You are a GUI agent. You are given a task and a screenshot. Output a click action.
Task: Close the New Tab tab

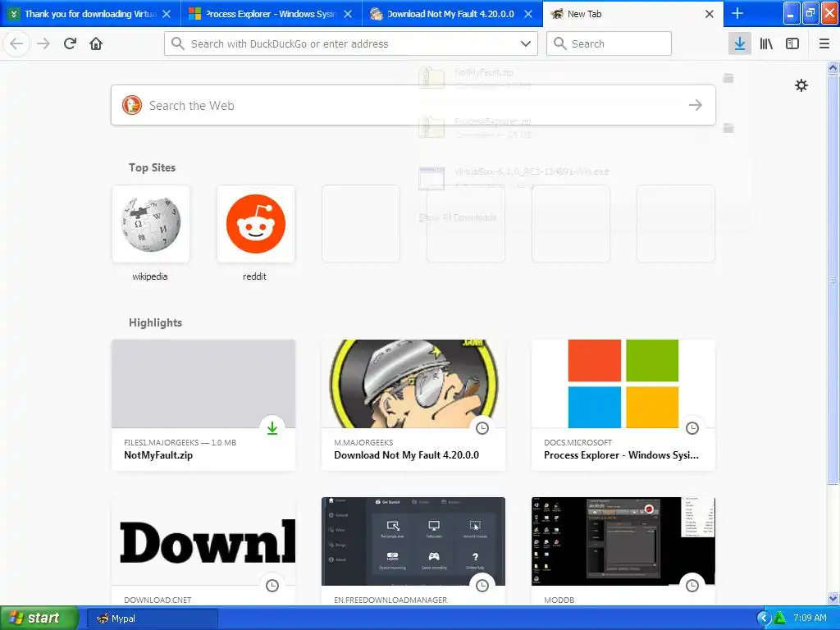(x=710, y=14)
